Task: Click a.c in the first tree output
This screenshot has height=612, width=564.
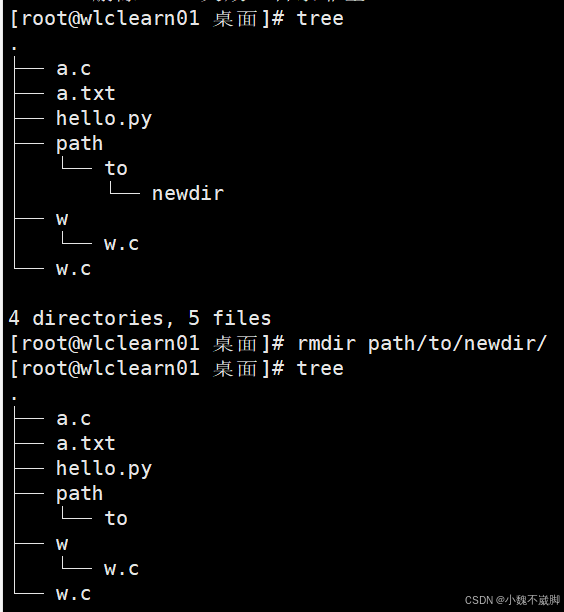Action: 74,69
